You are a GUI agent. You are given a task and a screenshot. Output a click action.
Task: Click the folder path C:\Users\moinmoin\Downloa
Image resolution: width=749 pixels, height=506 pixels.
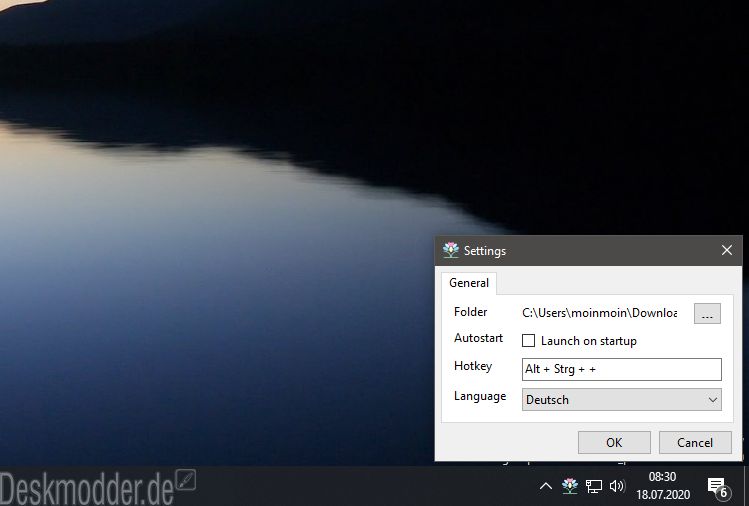pyautogui.click(x=599, y=313)
